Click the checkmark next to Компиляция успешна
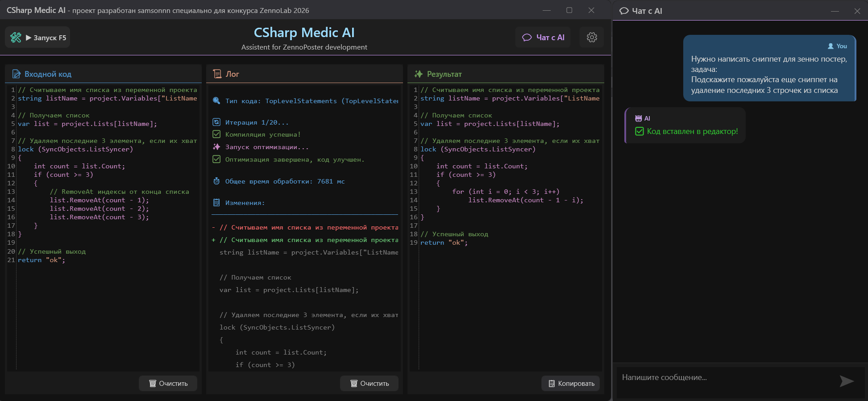Screen dimensions: 868x401 216,134
